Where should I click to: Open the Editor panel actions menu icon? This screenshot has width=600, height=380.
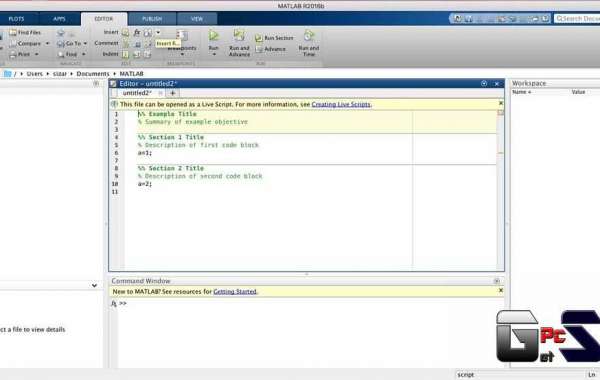tap(484, 83)
